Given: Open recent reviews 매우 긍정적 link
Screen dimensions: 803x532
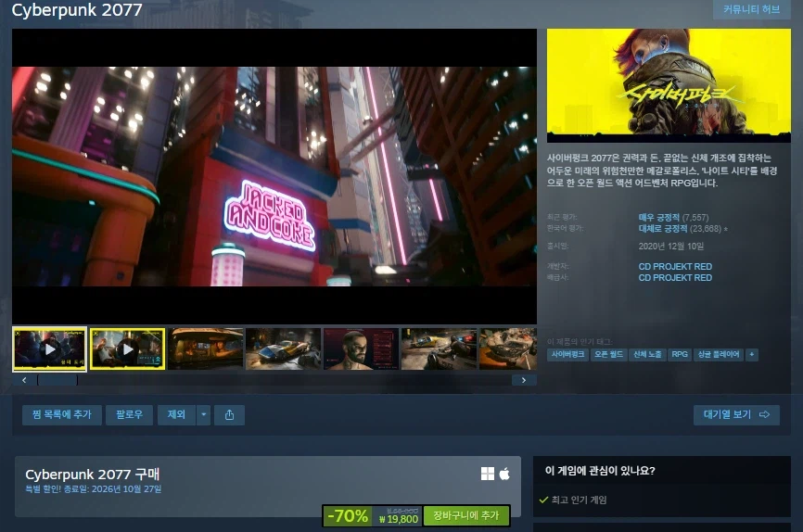Looking at the screenshot, I should pos(658,217).
